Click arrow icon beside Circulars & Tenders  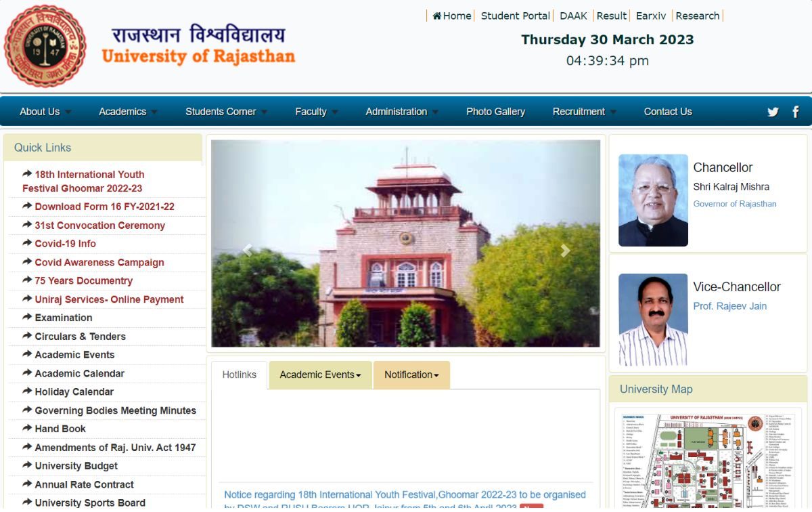27,336
